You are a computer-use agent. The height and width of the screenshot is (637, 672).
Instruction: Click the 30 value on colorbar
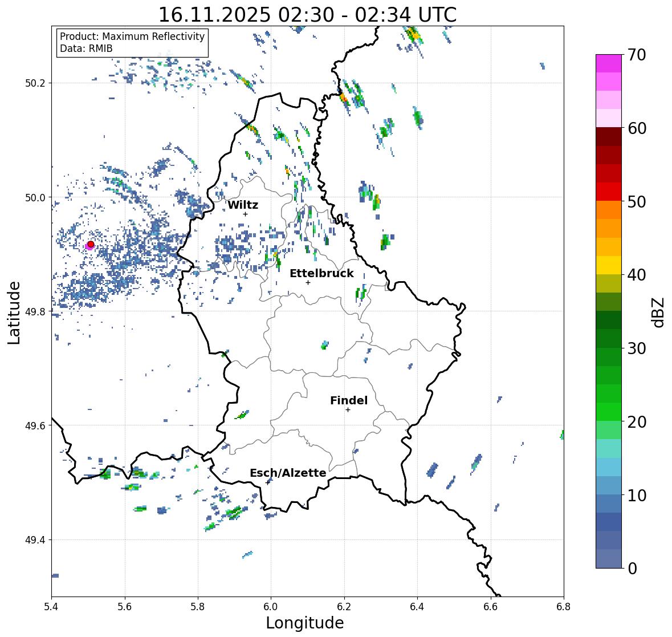[x=637, y=348]
